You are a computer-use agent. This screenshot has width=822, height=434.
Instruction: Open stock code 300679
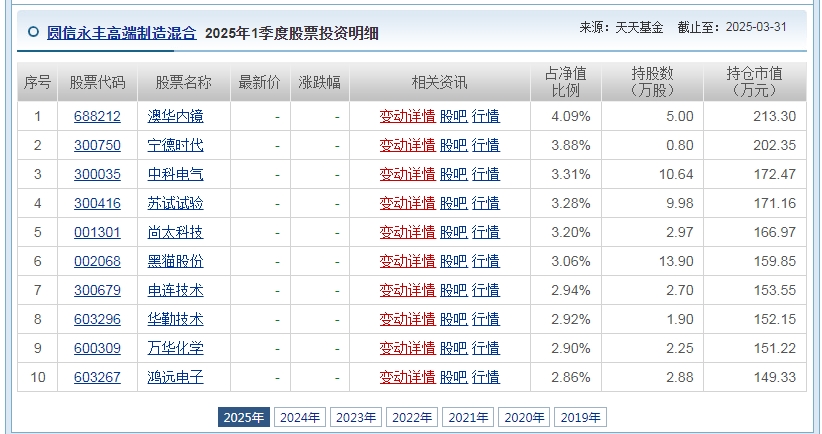coord(98,290)
